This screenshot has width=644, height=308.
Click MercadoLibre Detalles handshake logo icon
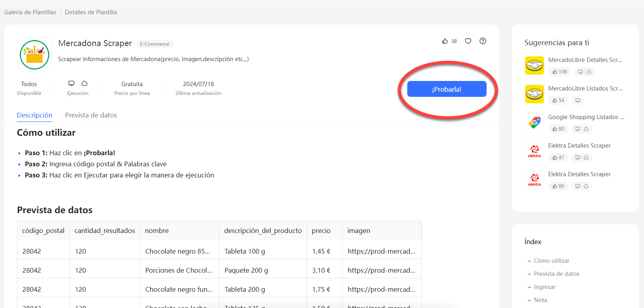535,65
